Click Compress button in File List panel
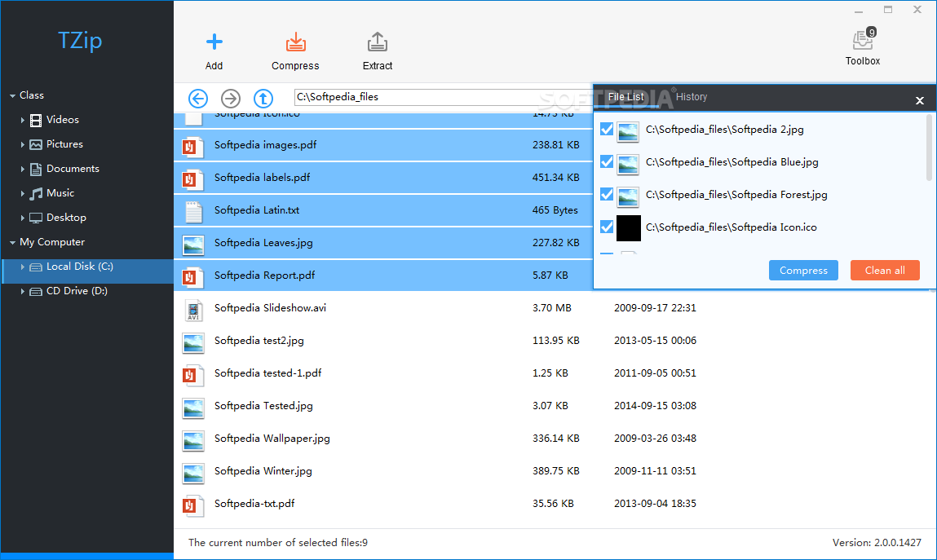Viewport: 937px width, 560px height. point(803,271)
